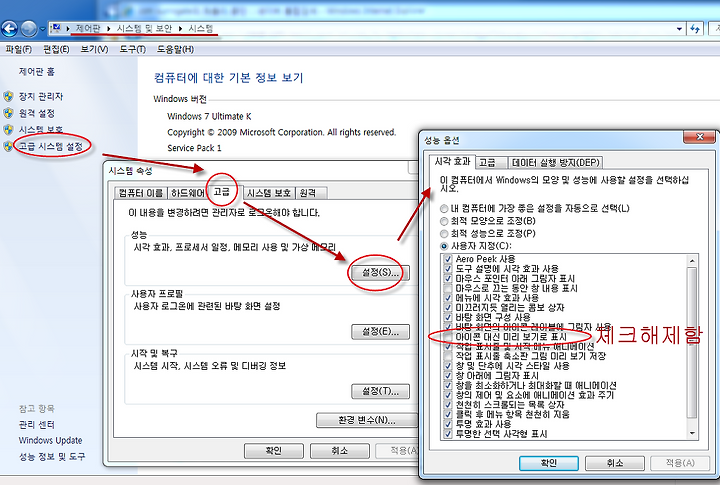Switch to 데이터 실행 방지(DEP) tab
Screen dimensions: 720x485
556,162
